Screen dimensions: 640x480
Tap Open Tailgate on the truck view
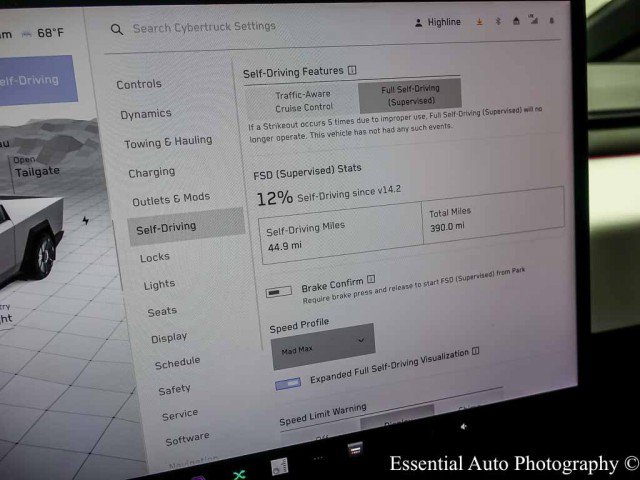(x=36, y=167)
